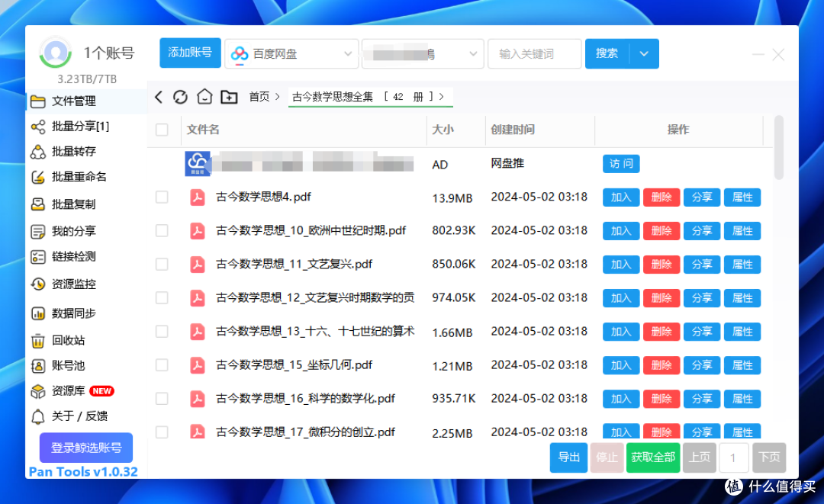824x504 pixels.
Task: Go to home folder icon
Action: [x=204, y=97]
